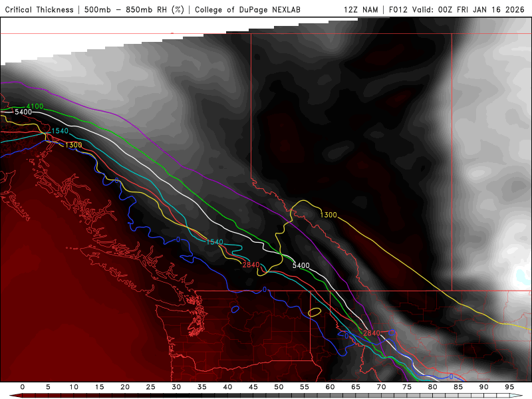Click the colorbar tick label "10"
The image size is (532, 399).
[x=74, y=387]
